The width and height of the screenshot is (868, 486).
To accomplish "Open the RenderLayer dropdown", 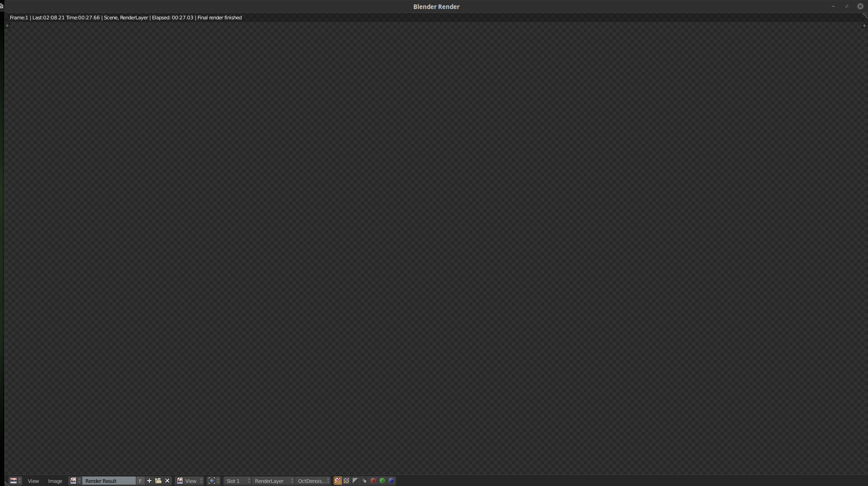I will [273, 481].
